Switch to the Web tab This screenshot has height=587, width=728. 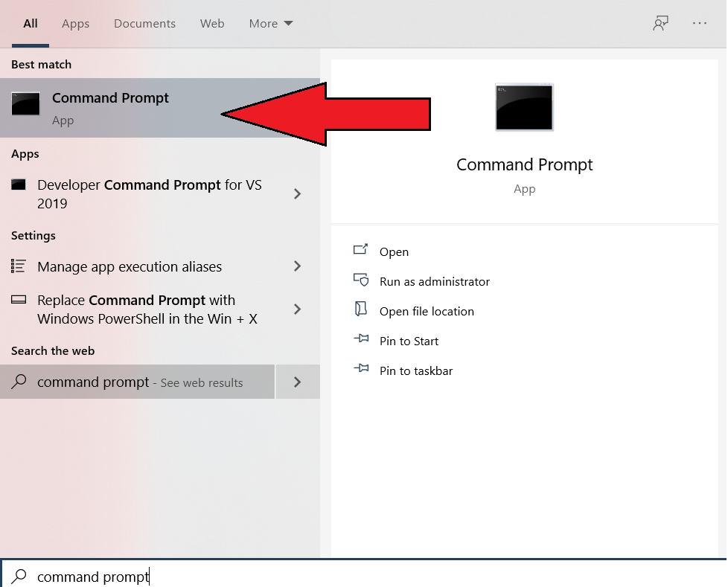pos(212,24)
